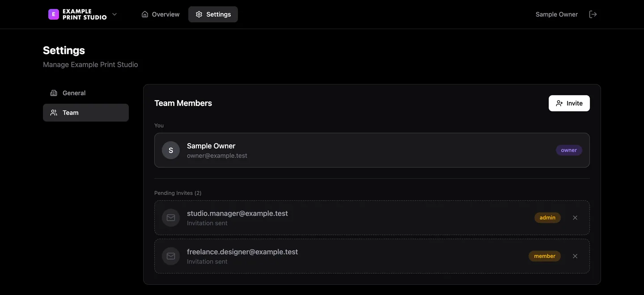
Task: Click the envelope icon for studio.manager invite
Action: coord(171,218)
